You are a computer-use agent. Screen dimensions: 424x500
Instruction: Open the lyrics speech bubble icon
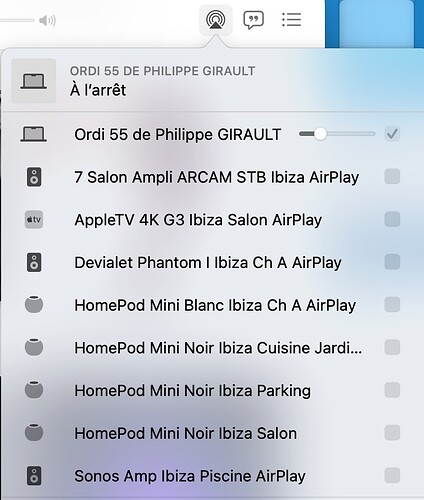pyautogui.click(x=254, y=20)
